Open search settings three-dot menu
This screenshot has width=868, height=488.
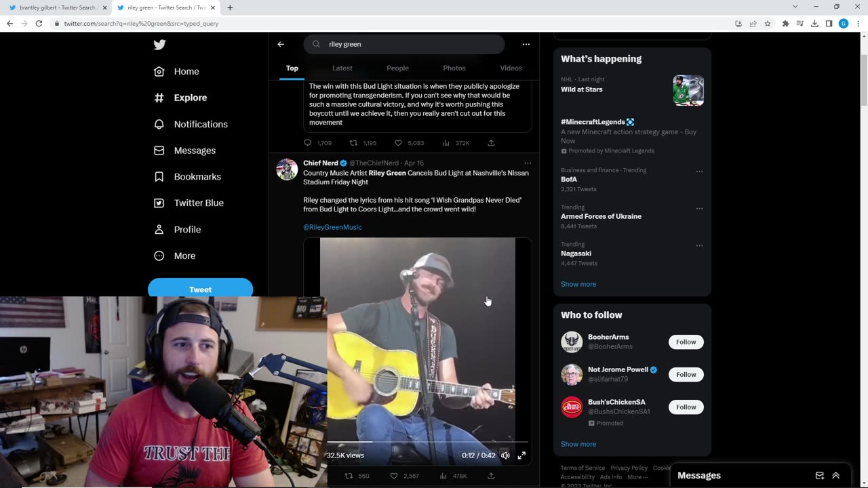[526, 44]
